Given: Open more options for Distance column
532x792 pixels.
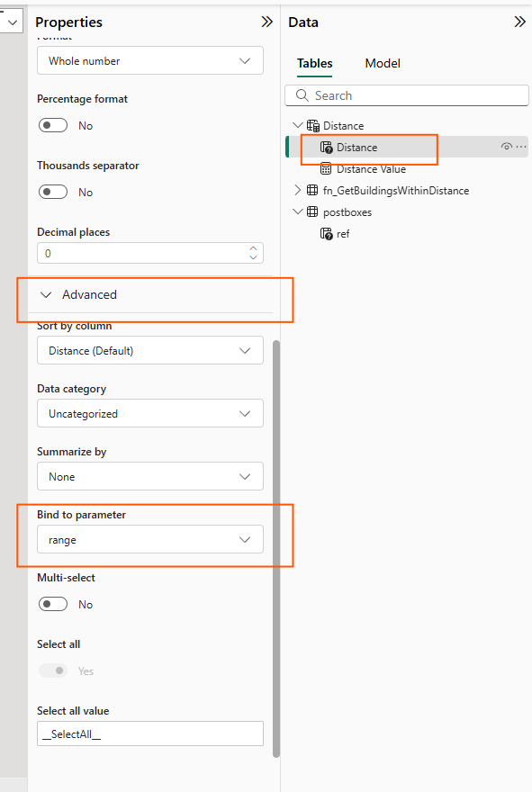Looking at the screenshot, I should [521, 147].
